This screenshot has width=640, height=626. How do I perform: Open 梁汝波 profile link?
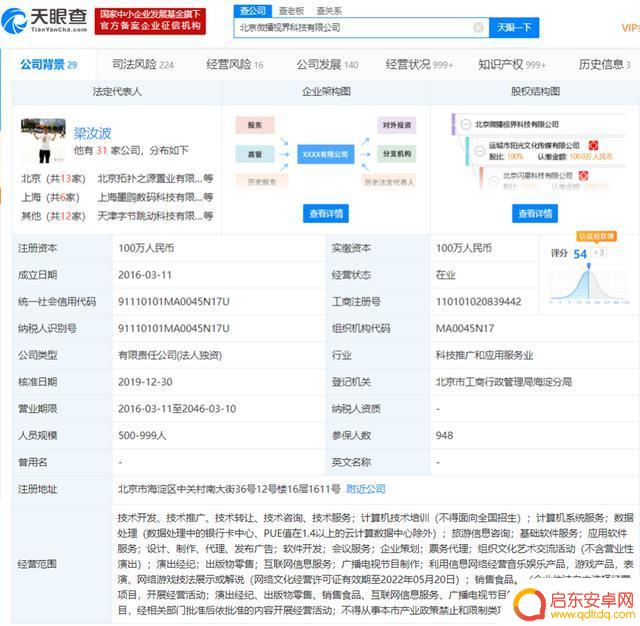tap(92, 133)
